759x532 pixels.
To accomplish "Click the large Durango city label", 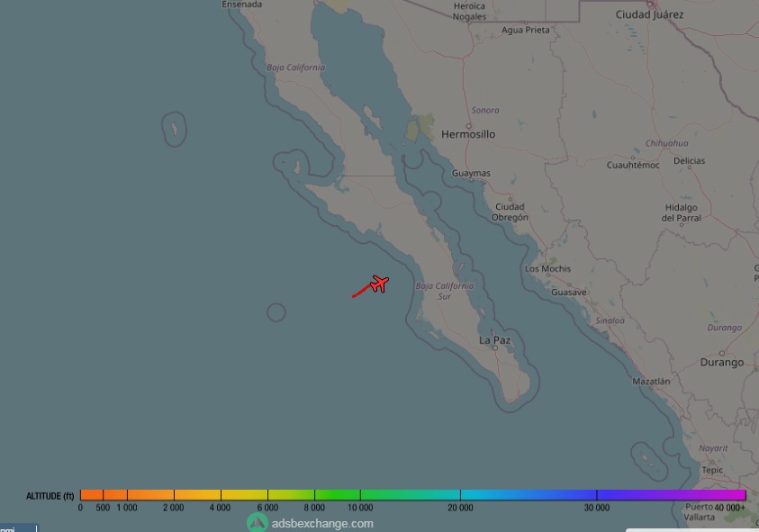I will click(722, 362).
